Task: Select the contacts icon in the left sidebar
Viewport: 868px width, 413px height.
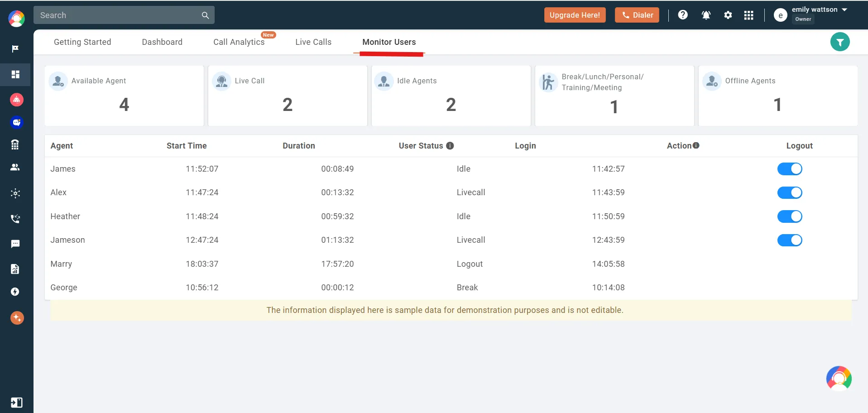Action: [x=14, y=167]
